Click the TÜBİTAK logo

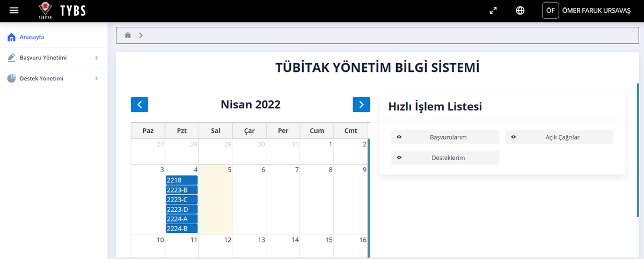click(x=47, y=10)
